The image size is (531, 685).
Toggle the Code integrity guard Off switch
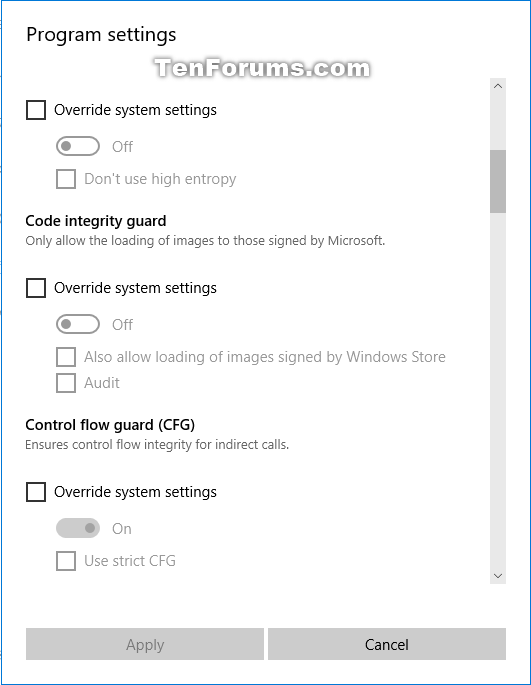click(78, 325)
